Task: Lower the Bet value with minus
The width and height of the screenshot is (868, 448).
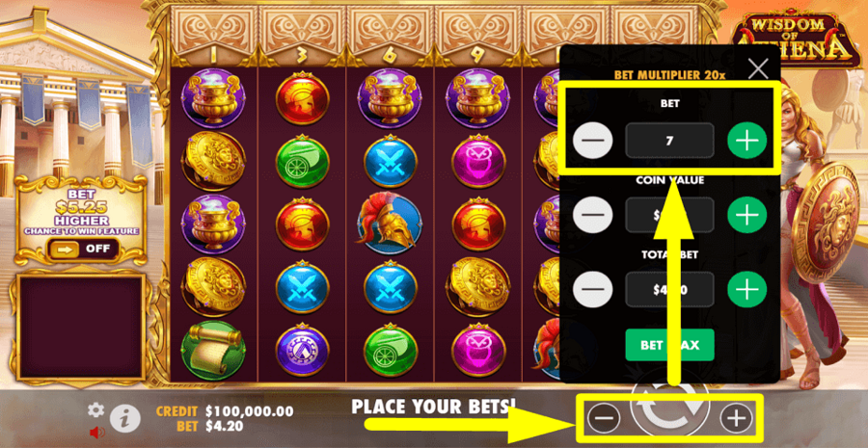Action: tap(593, 141)
